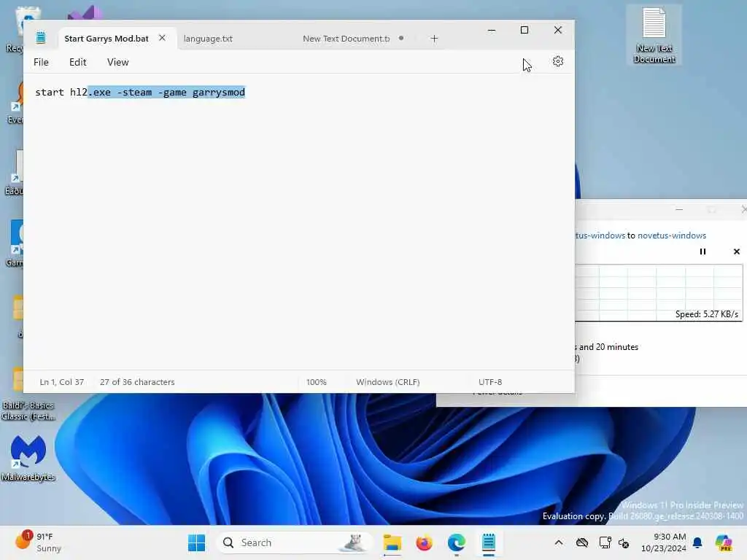Open the 100% zoom status item
Viewport: 747px width, 560px height.
point(317,382)
